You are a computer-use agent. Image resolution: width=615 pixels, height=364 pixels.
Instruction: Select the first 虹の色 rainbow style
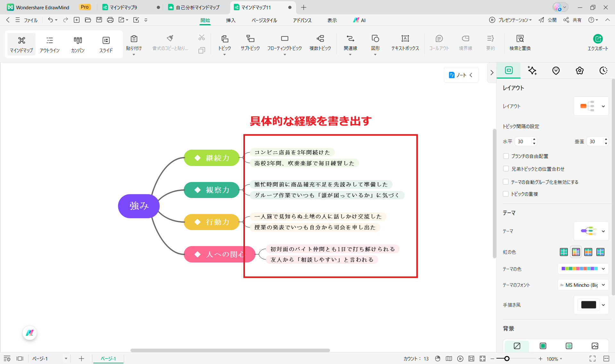click(564, 252)
